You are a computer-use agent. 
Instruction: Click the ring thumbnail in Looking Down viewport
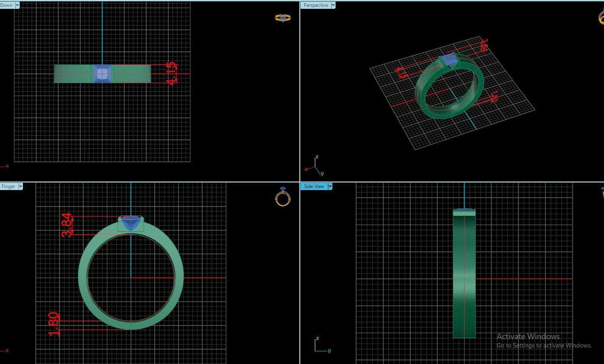(283, 18)
